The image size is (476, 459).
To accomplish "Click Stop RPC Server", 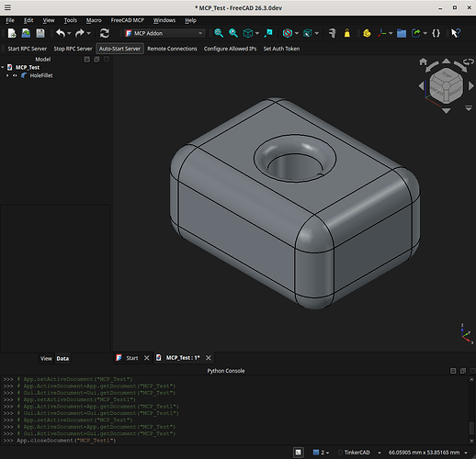I will pos(73,49).
